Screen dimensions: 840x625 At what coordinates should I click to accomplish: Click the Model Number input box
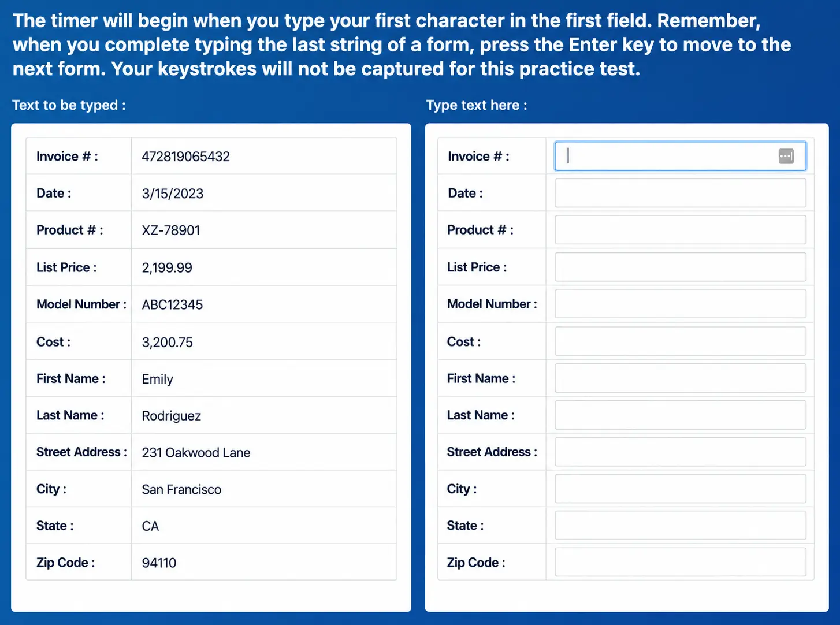pos(680,304)
